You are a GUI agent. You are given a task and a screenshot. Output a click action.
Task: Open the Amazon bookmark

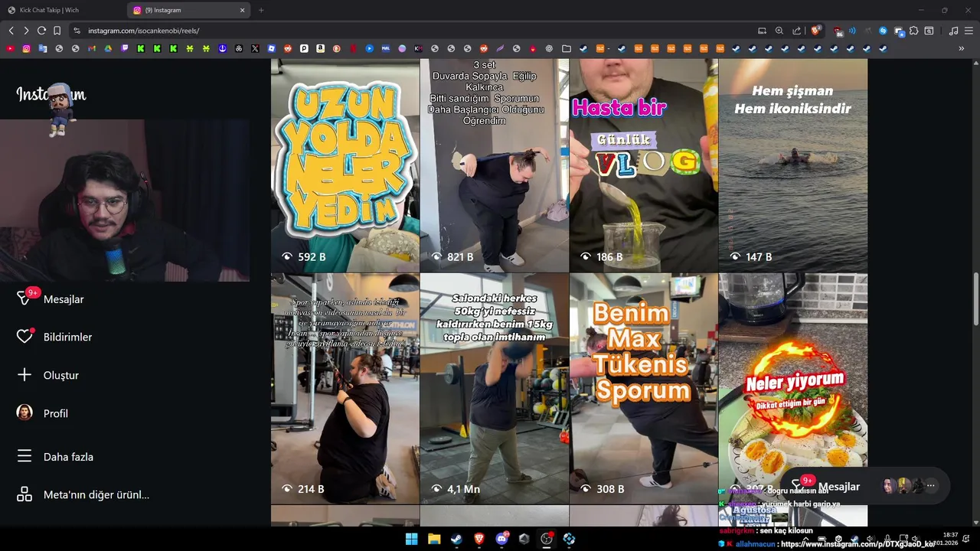[x=320, y=48]
